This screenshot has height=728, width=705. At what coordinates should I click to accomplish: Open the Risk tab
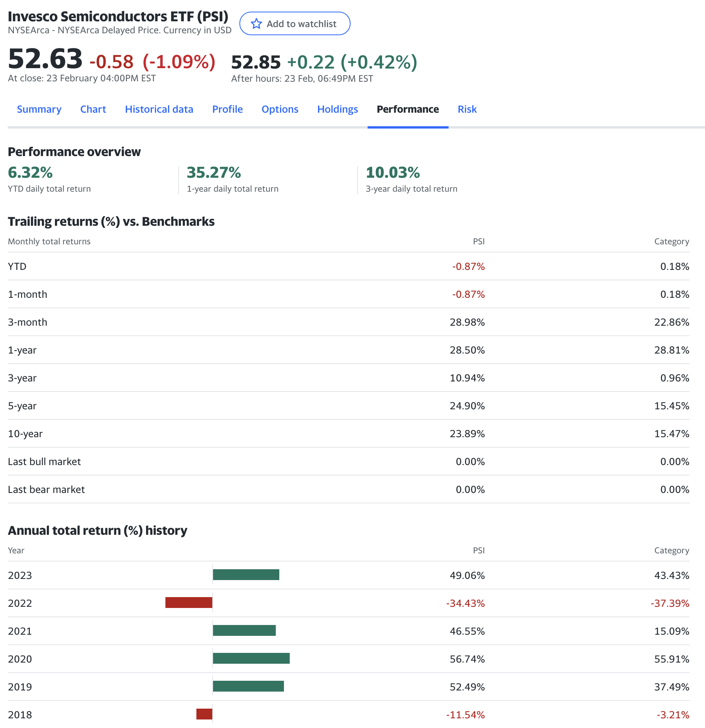467,109
